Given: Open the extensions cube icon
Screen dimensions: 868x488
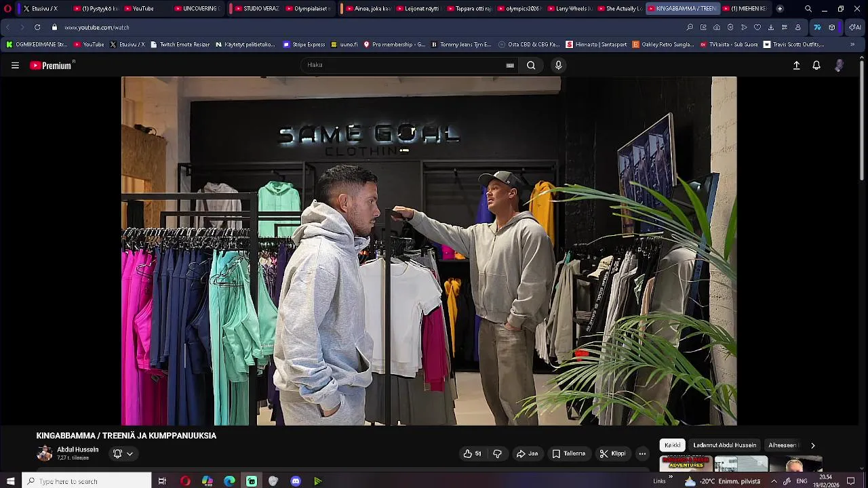Looking at the screenshot, I should click(x=832, y=27).
